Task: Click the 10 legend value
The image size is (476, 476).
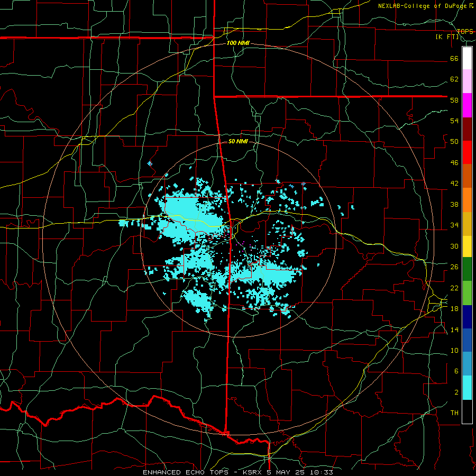Action: pos(454,350)
